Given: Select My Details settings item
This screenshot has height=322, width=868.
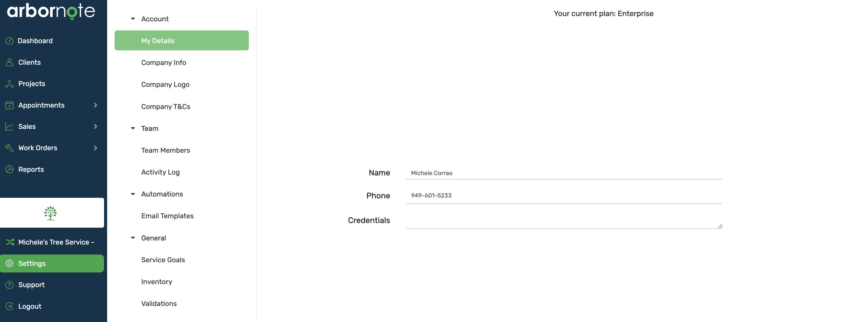Looking at the screenshot, I should click(182, 40).
